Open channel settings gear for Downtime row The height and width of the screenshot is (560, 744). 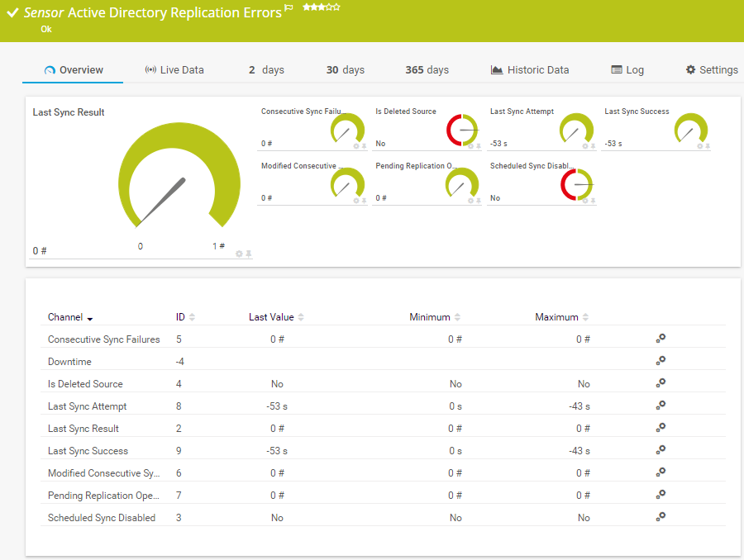pyautogui.click(x=661, y=361)
